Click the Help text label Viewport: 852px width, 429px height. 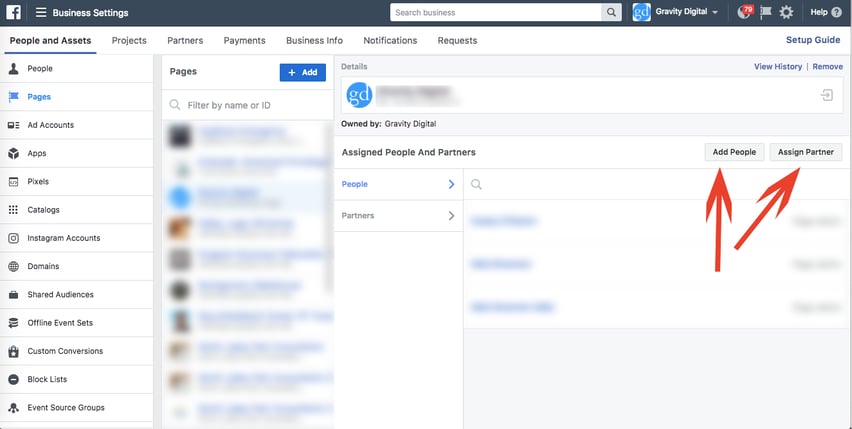click(818, 12)
